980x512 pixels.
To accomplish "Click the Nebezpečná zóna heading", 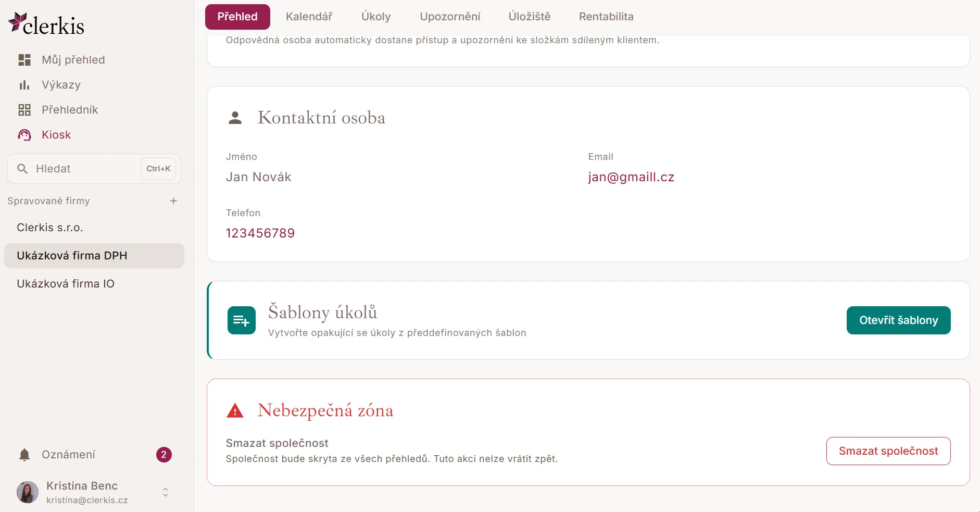I will tap(325, 410).
